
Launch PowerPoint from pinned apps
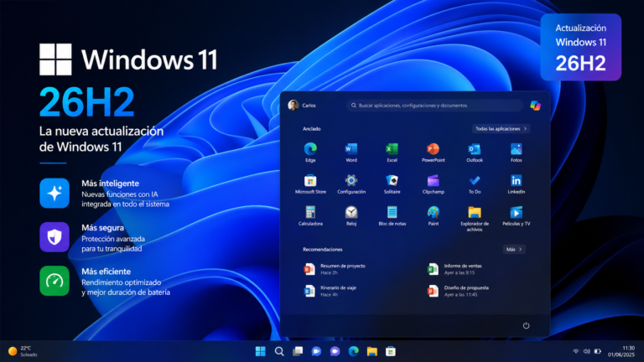click(433, 153)
